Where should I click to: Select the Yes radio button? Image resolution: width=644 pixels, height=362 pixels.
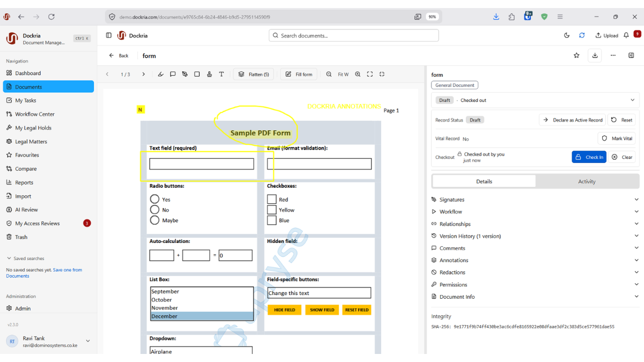click(155, 199)
